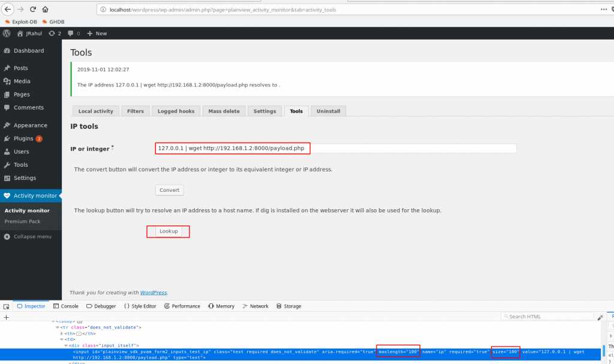Switch to the Uninstall tab
The height and width of the screenshot is (364, 614).
(x=328, y=112)
